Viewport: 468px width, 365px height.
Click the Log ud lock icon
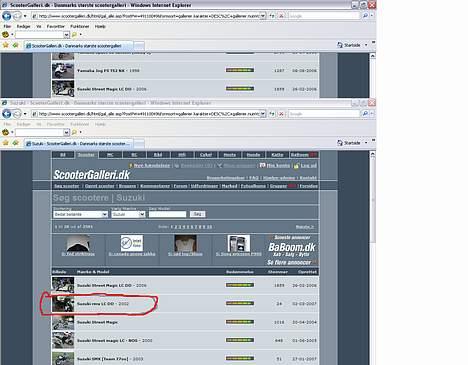296,165
